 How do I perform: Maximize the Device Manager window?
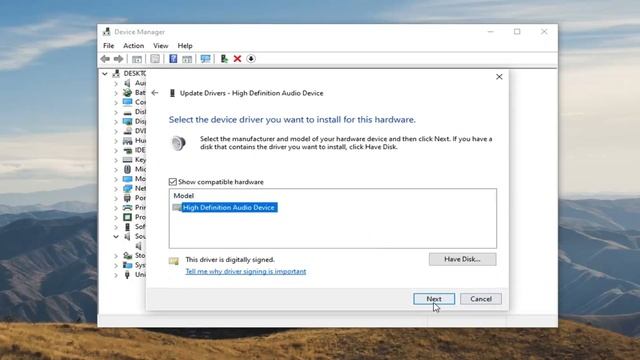[517, 31]
